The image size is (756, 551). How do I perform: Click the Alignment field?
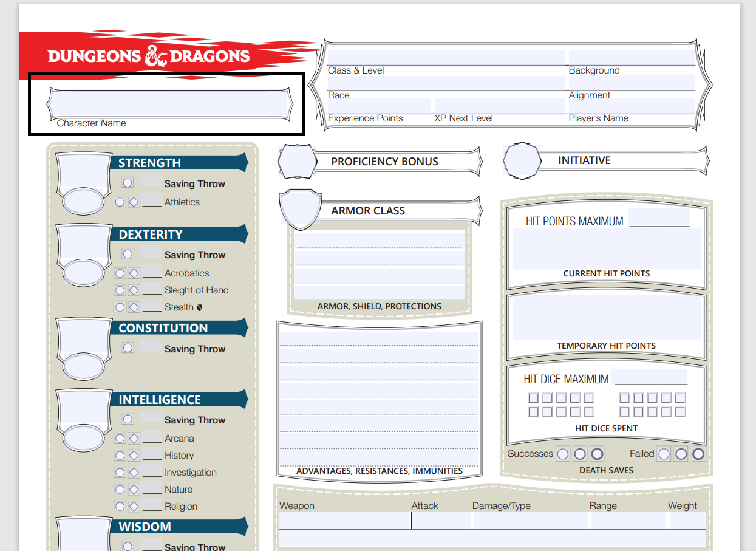[632, 83]
